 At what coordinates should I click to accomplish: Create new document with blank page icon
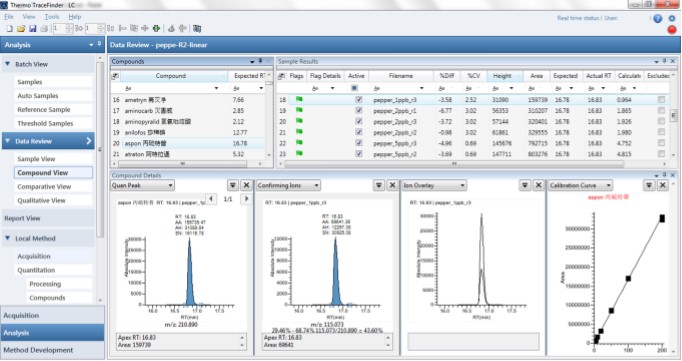(x=10, y=29)
